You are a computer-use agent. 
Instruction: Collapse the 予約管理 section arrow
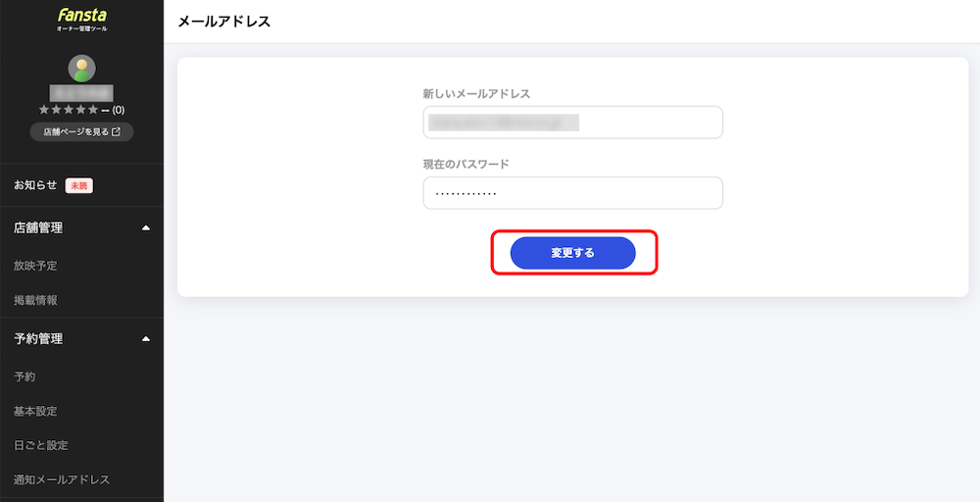click(146, 339)
